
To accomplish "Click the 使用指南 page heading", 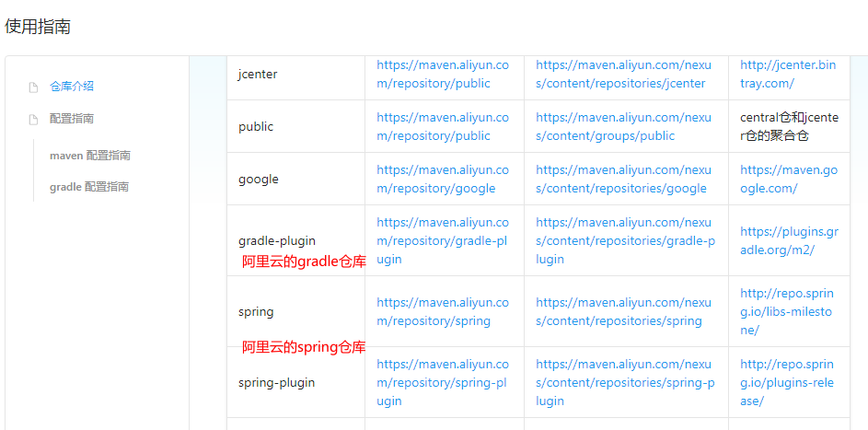I will pos(38,26).
